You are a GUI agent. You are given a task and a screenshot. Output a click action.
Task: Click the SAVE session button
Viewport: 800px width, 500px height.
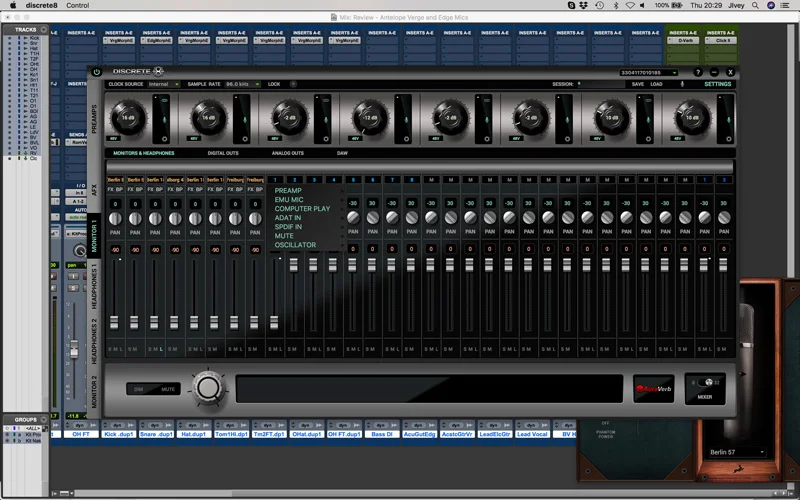pyautogui.click(x=638, y=84)
